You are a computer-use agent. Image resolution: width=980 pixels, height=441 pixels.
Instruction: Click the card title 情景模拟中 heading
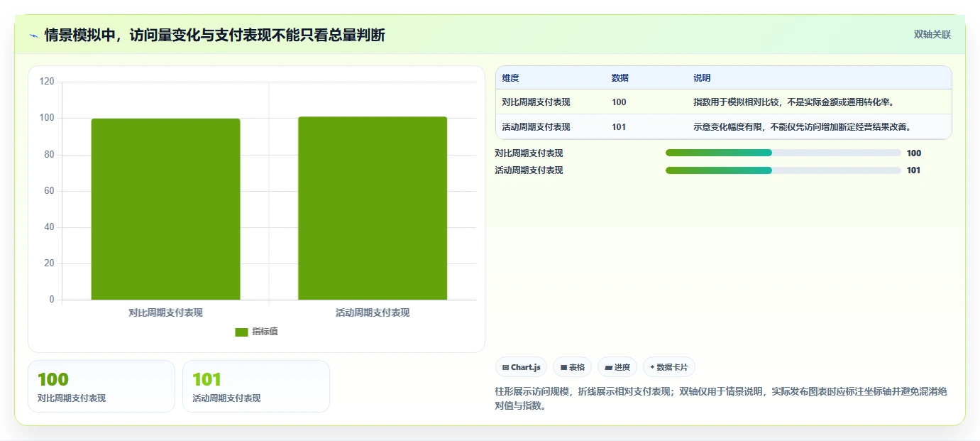click(214, 35)
